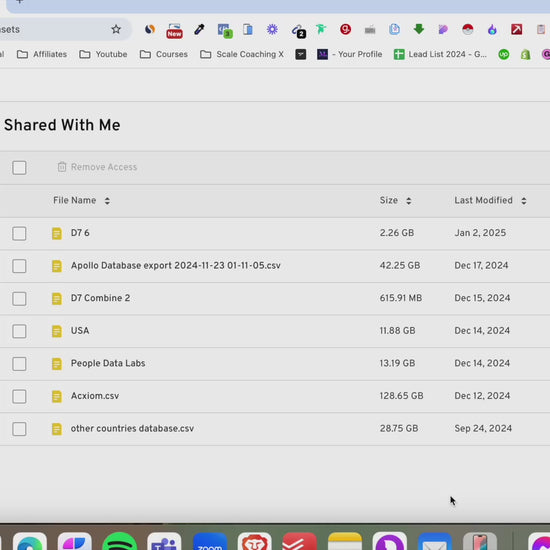
Task: Open the D7 6 file
Action: tap(80, 233)
